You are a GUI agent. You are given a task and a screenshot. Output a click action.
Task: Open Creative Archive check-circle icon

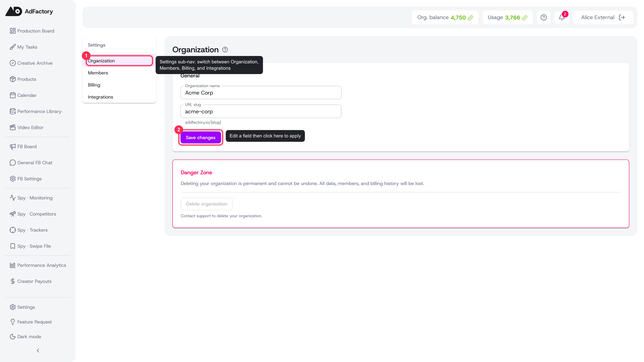coord(13,63)
